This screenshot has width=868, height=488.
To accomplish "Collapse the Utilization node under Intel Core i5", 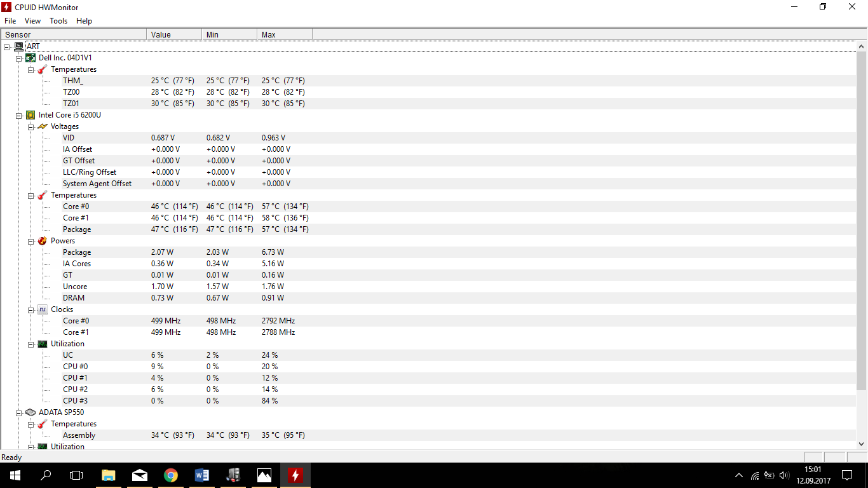I will pos(31,344).
